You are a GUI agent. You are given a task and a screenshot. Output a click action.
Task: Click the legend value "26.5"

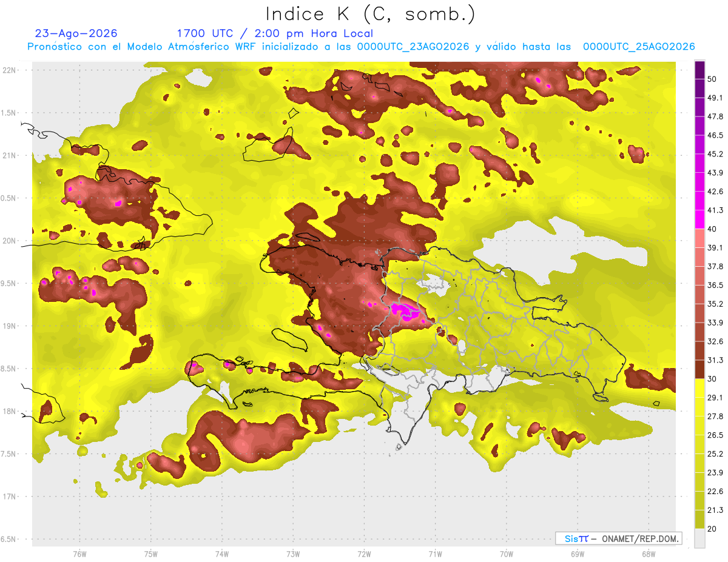[x=715, y=435]
